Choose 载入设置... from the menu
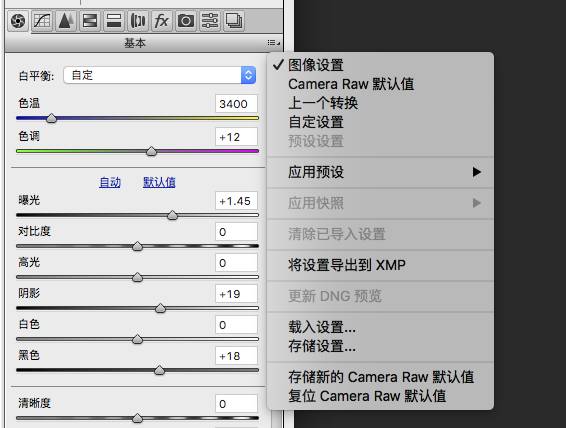Viewport: 566px width, 428px height. coord(380,327)
